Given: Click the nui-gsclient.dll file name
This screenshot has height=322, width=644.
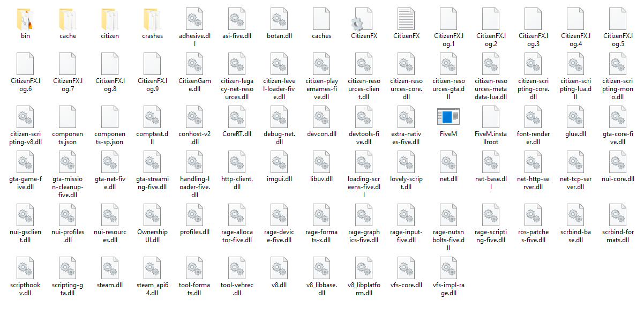Looking at the screenshot, I should [x=26, y=236].
